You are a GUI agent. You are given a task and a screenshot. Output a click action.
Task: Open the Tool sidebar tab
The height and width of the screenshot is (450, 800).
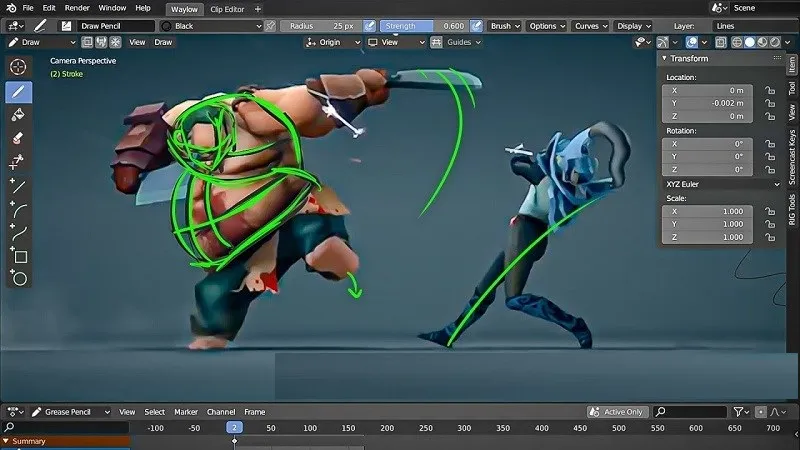[792, 88]
